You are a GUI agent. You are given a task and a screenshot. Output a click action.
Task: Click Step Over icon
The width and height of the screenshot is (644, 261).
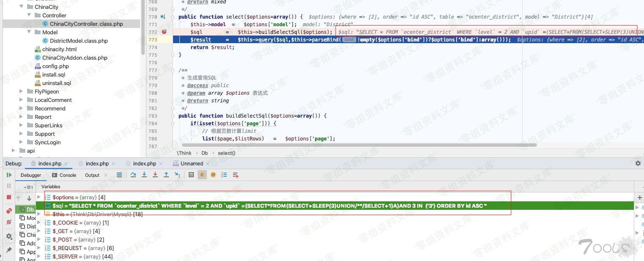(x=133, y=175)
